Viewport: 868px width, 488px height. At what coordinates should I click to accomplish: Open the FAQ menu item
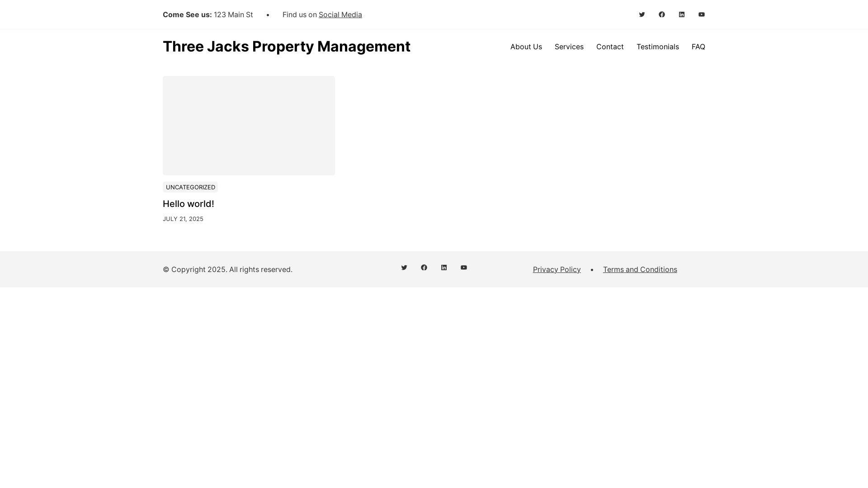click(x=698, y=47)
